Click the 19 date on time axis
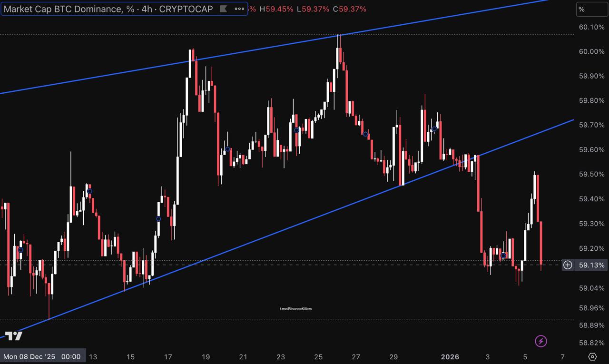This screenshot has height=364, width=609. [206, 357]
